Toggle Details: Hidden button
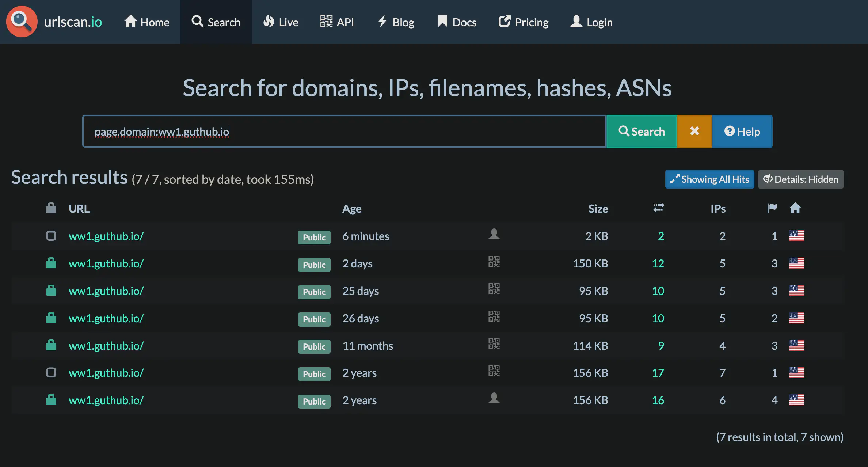868x467 pixels. (801, 179)
